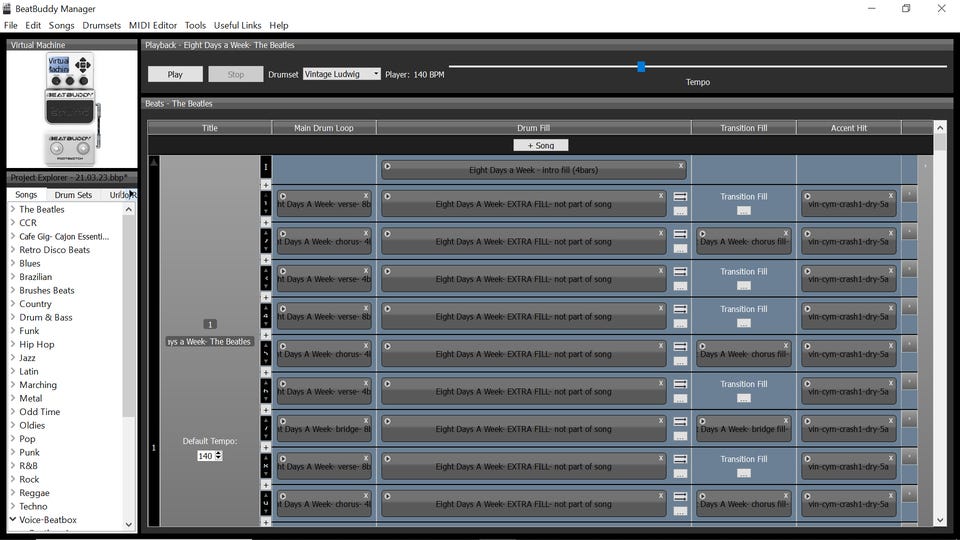Preview EXTRA FILL in the bridge row
The height and width of the screenshot is (540, 960).
388,421
